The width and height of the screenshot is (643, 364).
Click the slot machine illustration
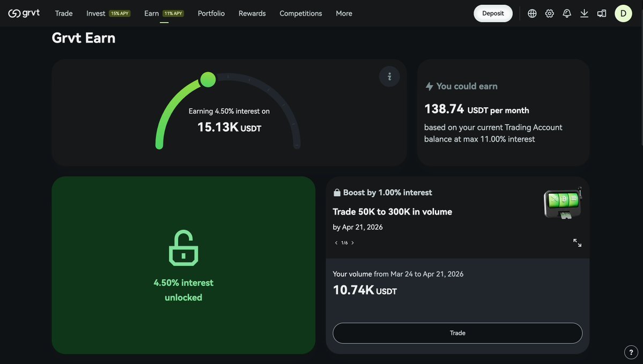(563, 203)
